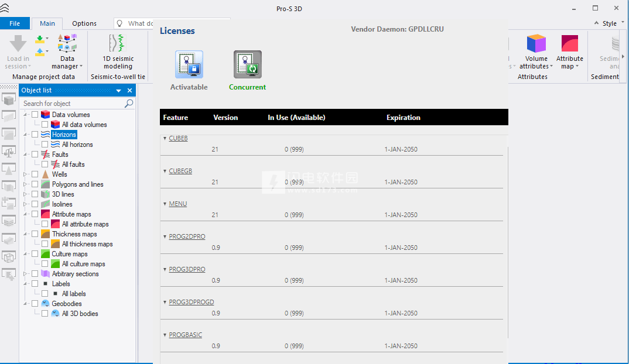Select the Activatable license type icon
The image size is (629, 364).
point(189,64)
